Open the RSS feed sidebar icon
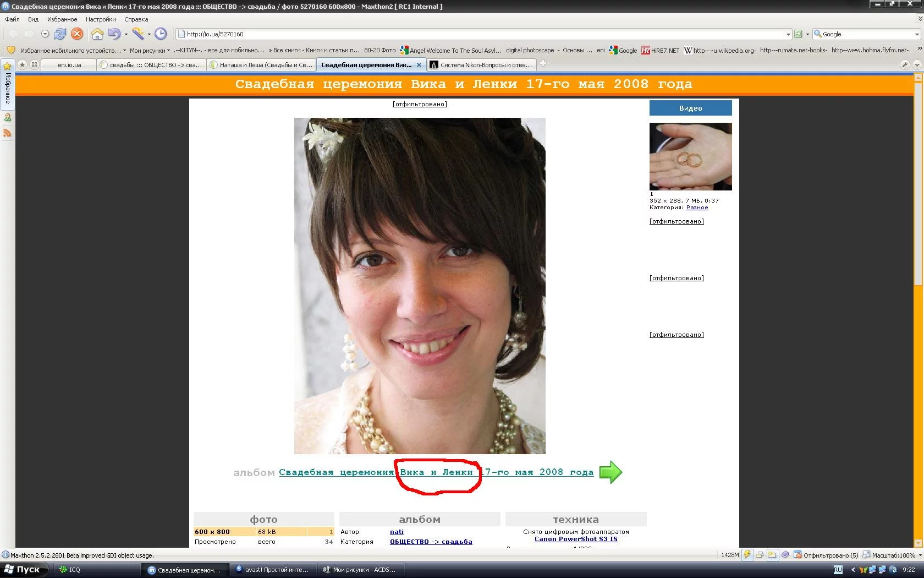924x578 pixels. 8,133
